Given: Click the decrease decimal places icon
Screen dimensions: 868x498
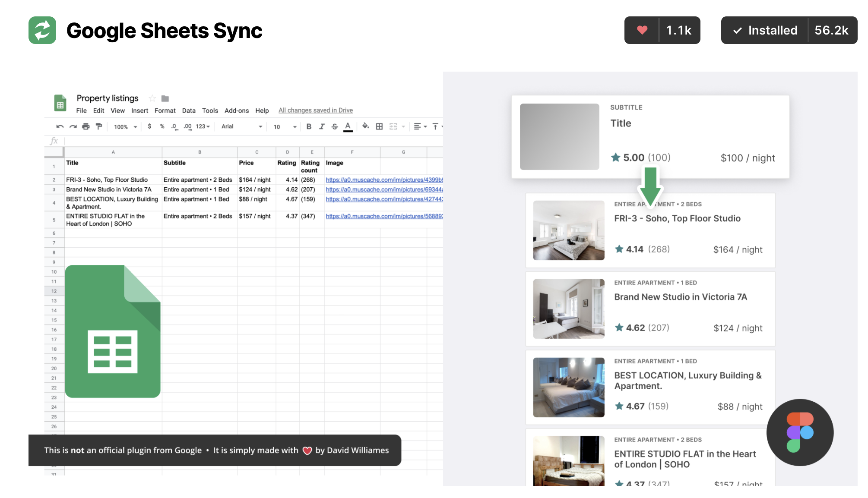Looking at the screenshot, I should [174, 126].
